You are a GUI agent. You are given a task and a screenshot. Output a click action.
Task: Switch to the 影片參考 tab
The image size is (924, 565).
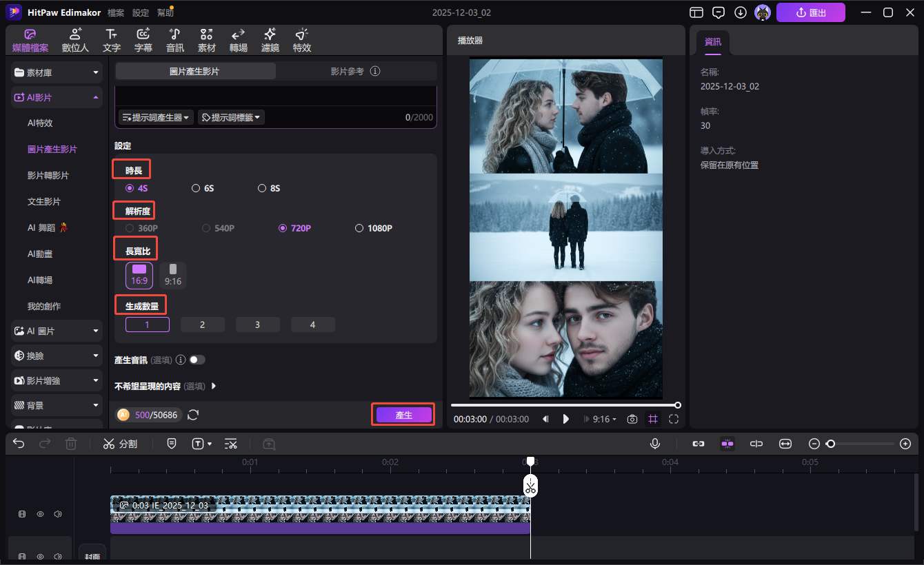click(x=354, y=71)
